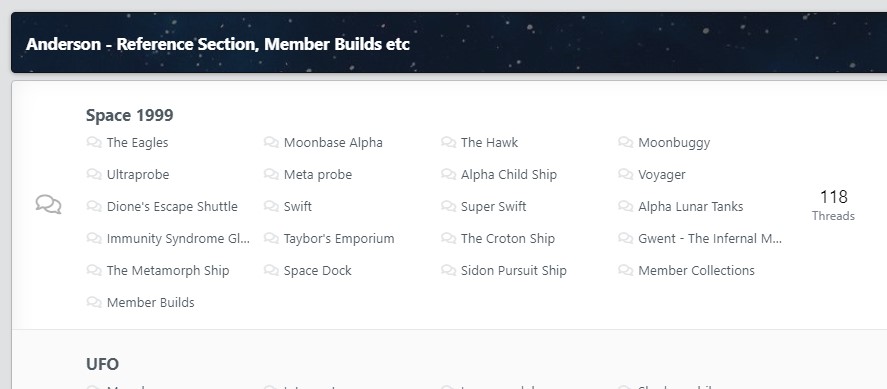887x389 pixels.
Task: Open the Space 1999 forum heading
Action: (x=130, y=115)
